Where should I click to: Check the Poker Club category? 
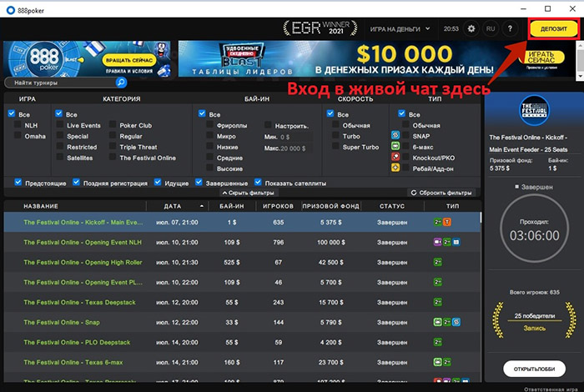point(113,124)
